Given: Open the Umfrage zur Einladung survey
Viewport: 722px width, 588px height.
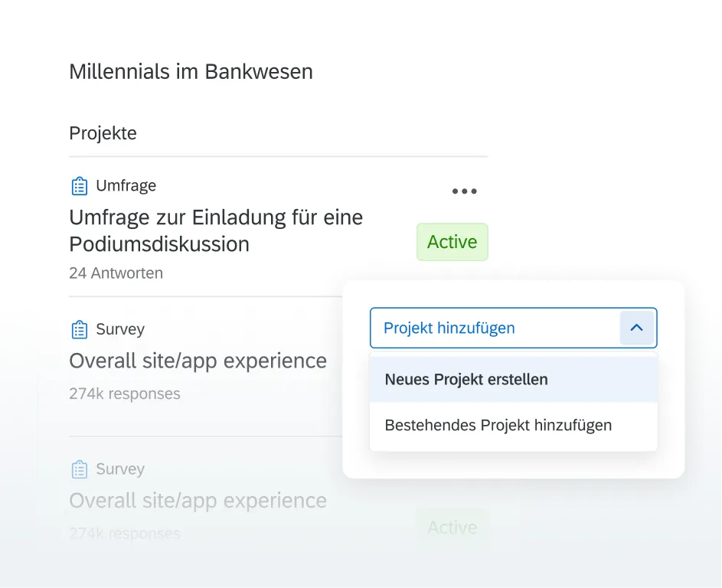Looking at the screenshot, I should click(216, 230).
